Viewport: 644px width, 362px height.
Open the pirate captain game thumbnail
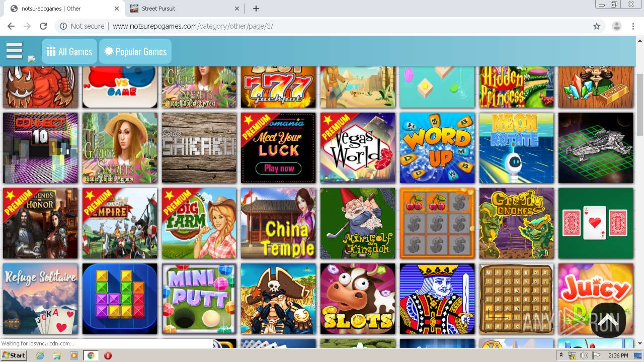click(279, 299)
